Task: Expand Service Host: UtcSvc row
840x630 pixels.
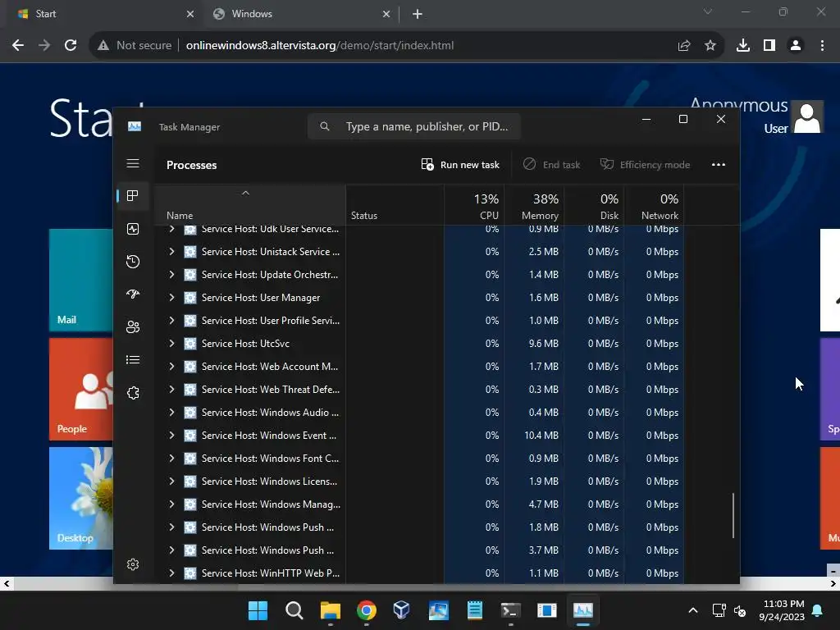Action: 171,344
